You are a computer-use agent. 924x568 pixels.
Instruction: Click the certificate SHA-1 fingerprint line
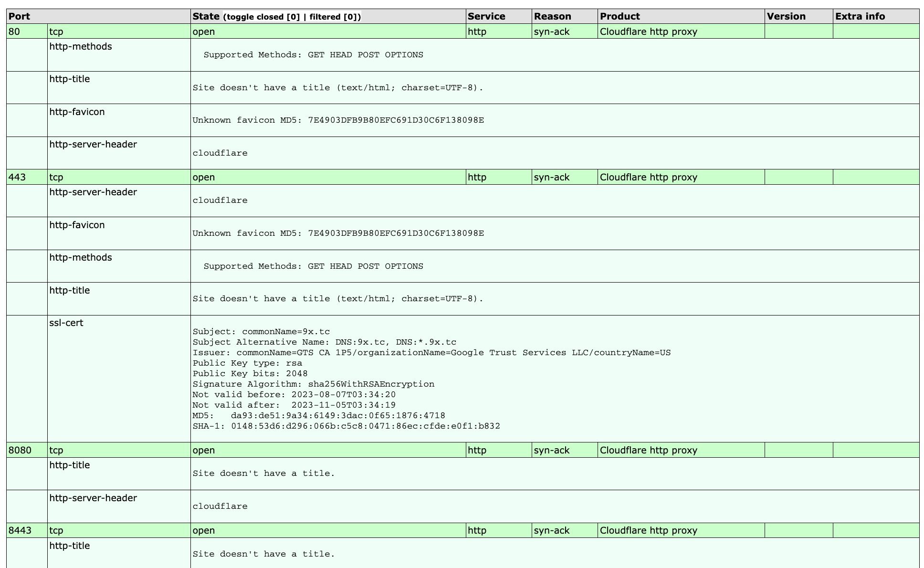[x=346, y=426]
